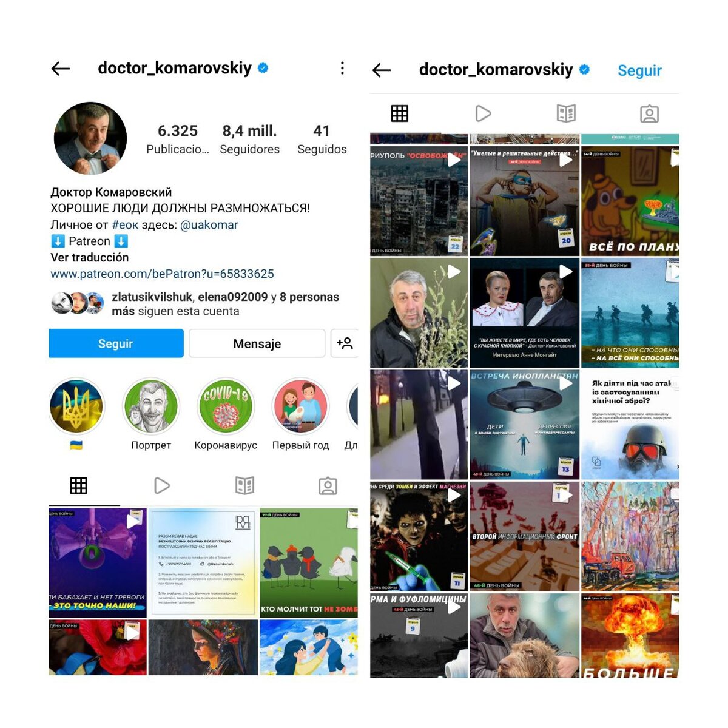Tap the add-person suggestion icon
This screenshot has width=728, height=728.
pos(345,343)
